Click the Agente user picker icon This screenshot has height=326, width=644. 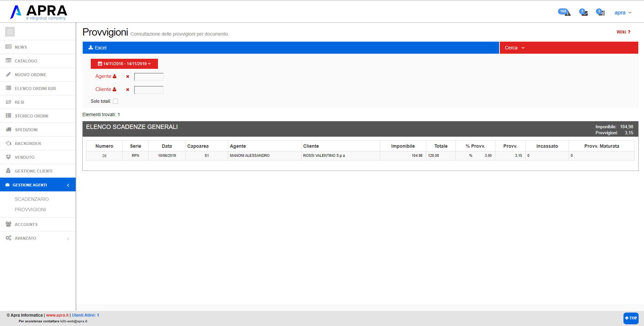tap(115, 76)
